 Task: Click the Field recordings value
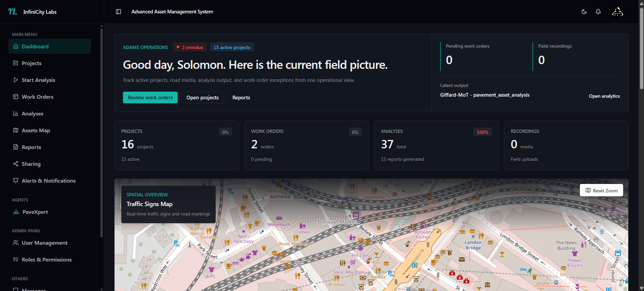(542, 60)
